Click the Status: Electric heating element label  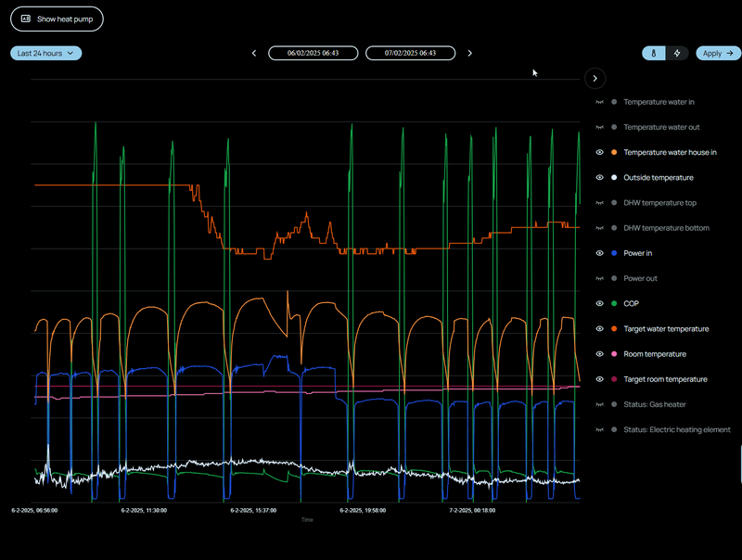click(x=677, y=429)
